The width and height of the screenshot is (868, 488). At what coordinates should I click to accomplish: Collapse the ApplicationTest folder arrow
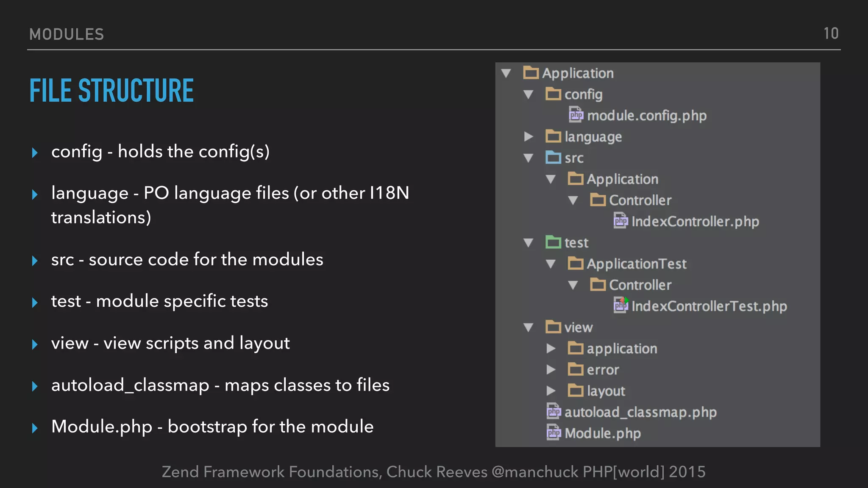coord(551,264)
